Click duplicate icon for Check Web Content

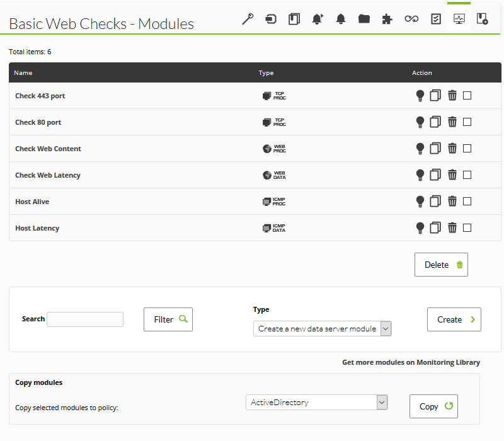(x=435, y=149)
